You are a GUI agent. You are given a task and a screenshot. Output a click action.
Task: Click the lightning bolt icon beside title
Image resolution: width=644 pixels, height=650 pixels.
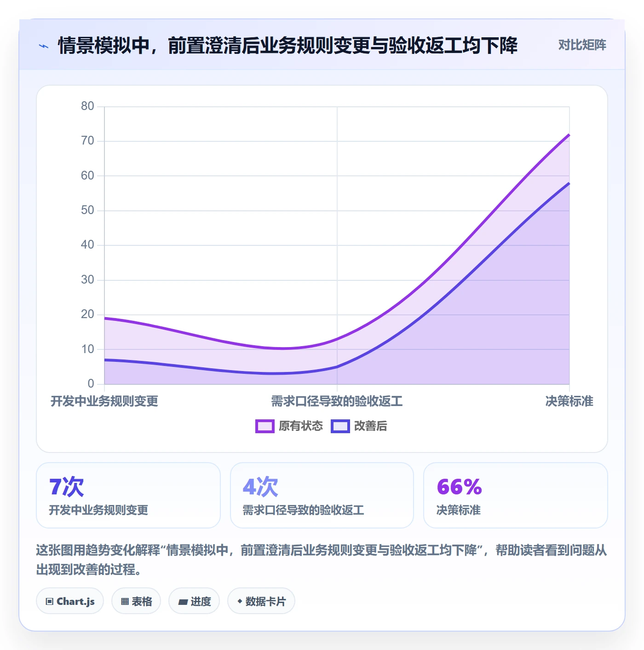(44, 46)
